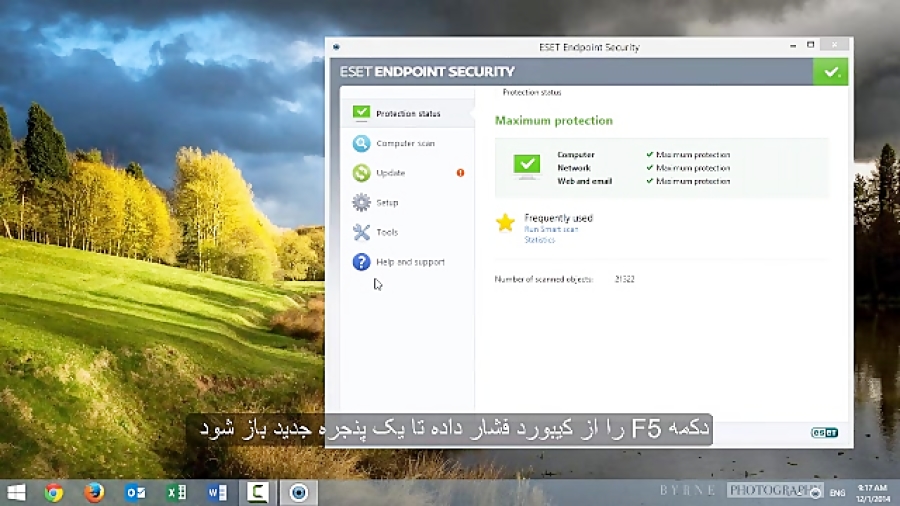Open the Tools section
The width and height of the screenshot is (900, 506).
coord(387,232)
